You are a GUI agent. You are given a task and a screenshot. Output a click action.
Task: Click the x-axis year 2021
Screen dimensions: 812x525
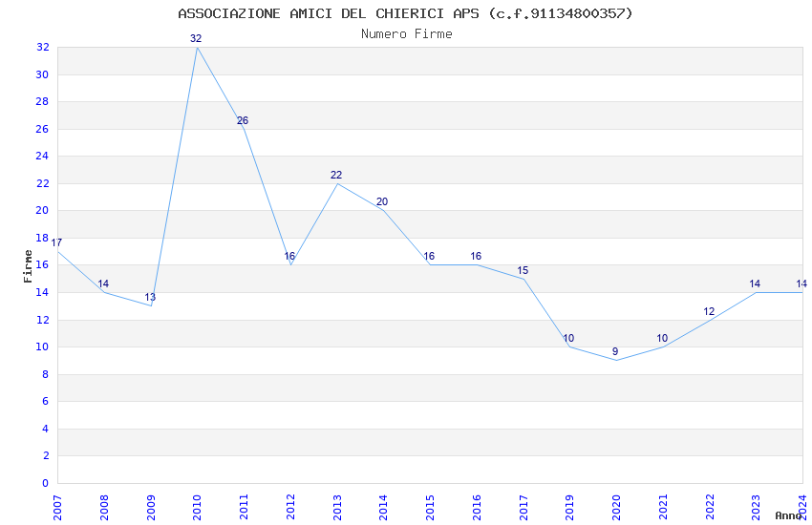[663, 507]
